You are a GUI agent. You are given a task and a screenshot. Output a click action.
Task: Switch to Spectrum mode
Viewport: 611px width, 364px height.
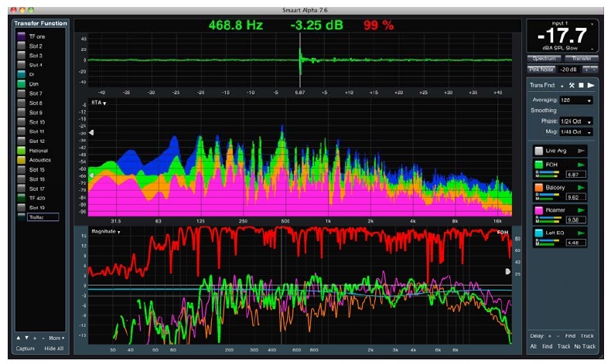[x=544, y=58]
